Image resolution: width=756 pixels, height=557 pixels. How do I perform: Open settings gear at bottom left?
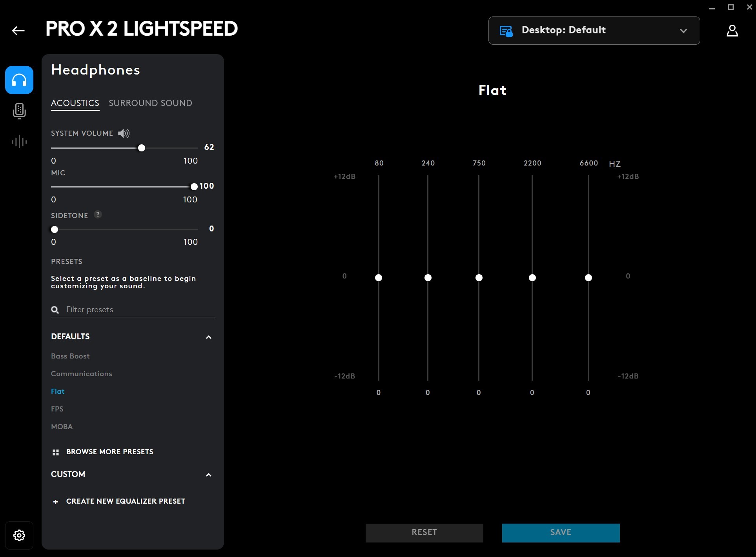pos(19,535)
